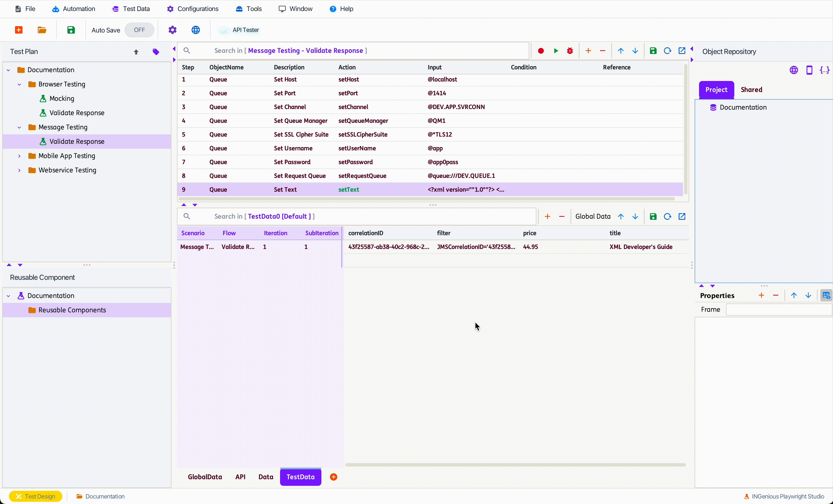The width and height of the screenshot is (833, 504).
Task: Collapse the Browser Testing folder
Action: pos(19,84)
